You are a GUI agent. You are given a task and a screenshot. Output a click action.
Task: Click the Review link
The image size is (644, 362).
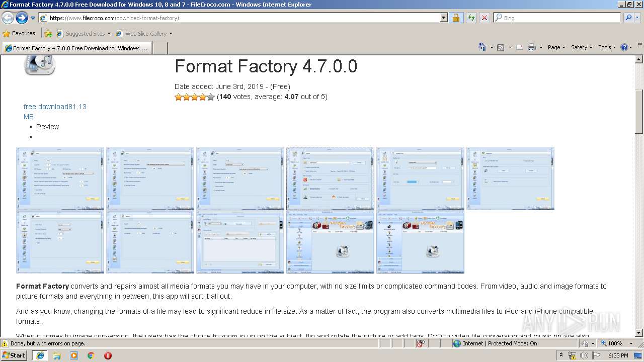tap(47, 127)
